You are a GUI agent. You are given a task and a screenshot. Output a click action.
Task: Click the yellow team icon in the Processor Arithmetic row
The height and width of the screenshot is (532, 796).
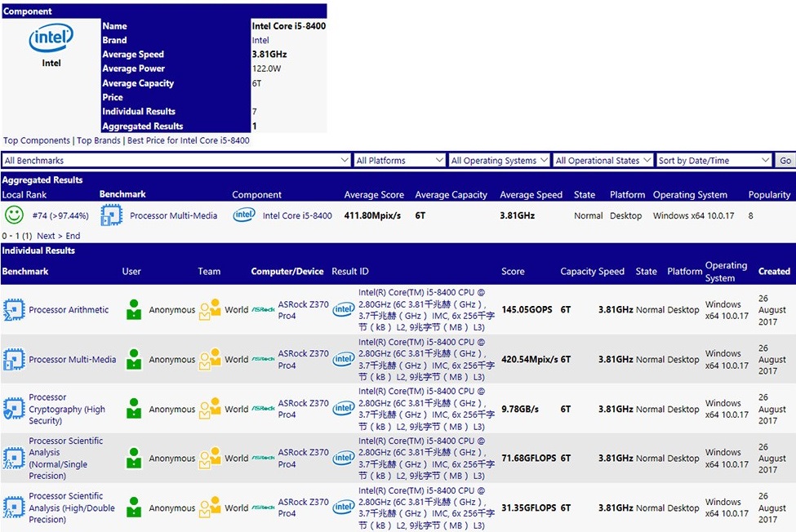coord(210,309)
